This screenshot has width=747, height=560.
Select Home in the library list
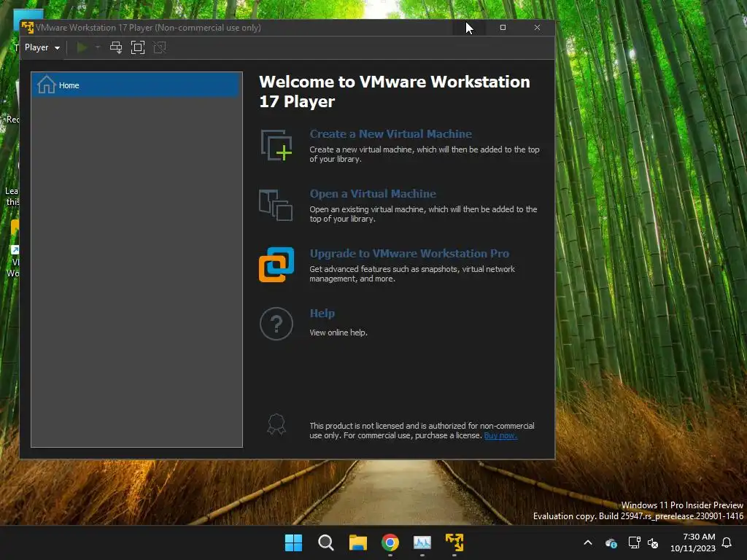click(136, 85)
